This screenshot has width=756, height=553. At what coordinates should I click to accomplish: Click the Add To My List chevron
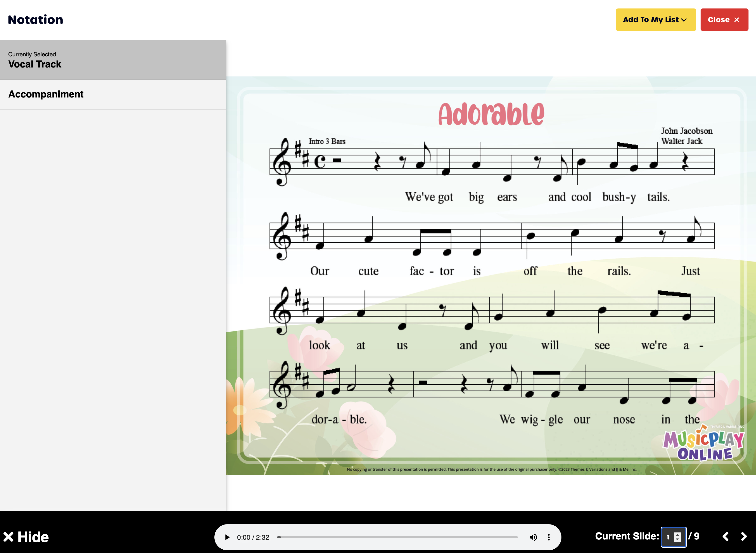pyautogui.click(x=684, y=20)
